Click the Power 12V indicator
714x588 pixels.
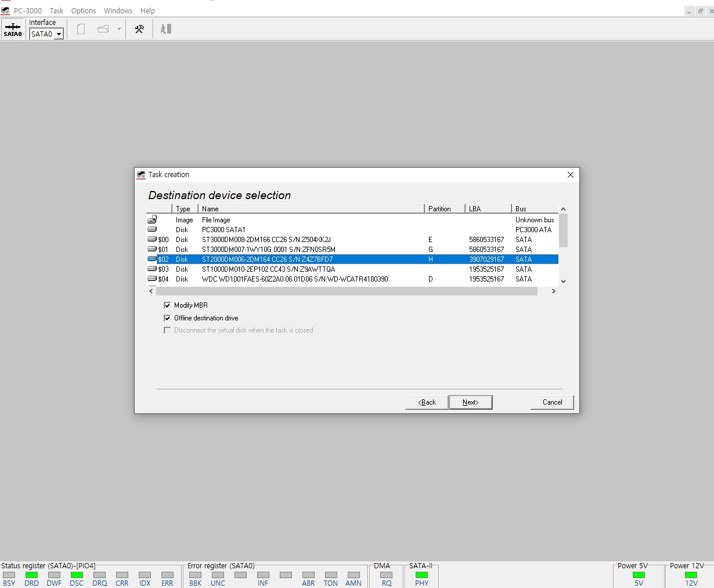(x=691, y=575)
